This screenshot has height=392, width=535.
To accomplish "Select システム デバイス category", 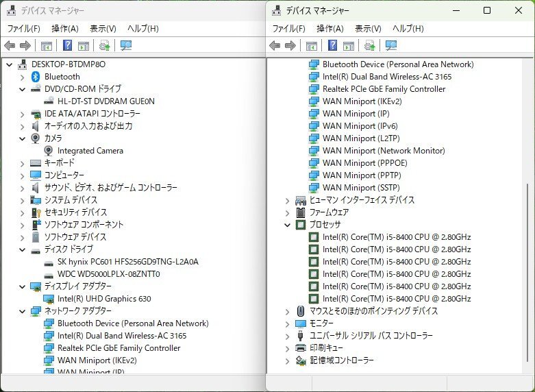I will 71,200.
